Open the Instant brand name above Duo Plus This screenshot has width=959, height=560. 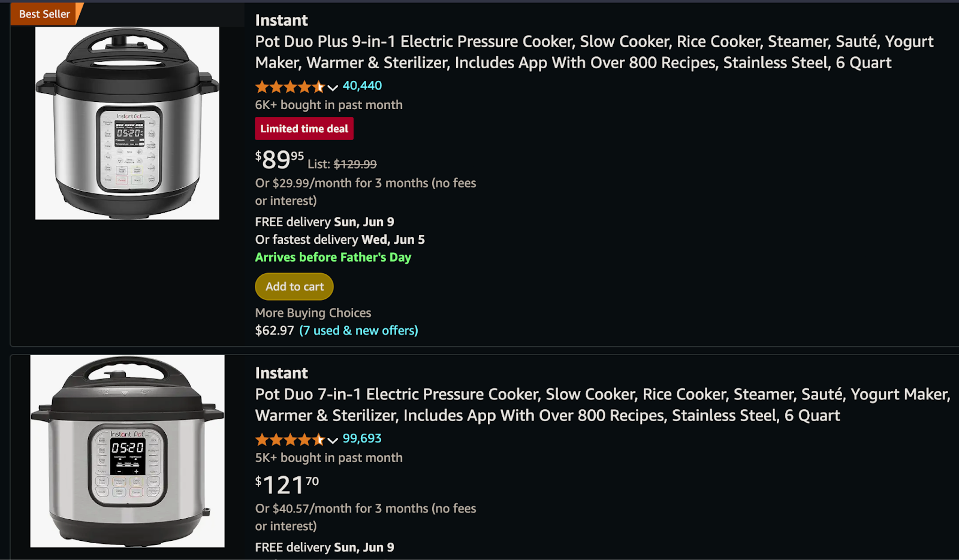coord(281,19)
